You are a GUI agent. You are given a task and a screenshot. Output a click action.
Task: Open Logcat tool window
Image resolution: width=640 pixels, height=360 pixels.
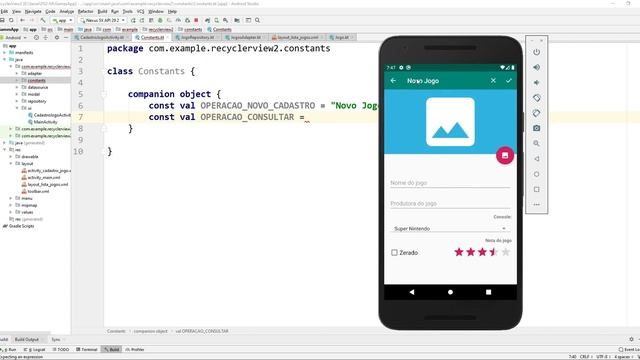(36, 349)
